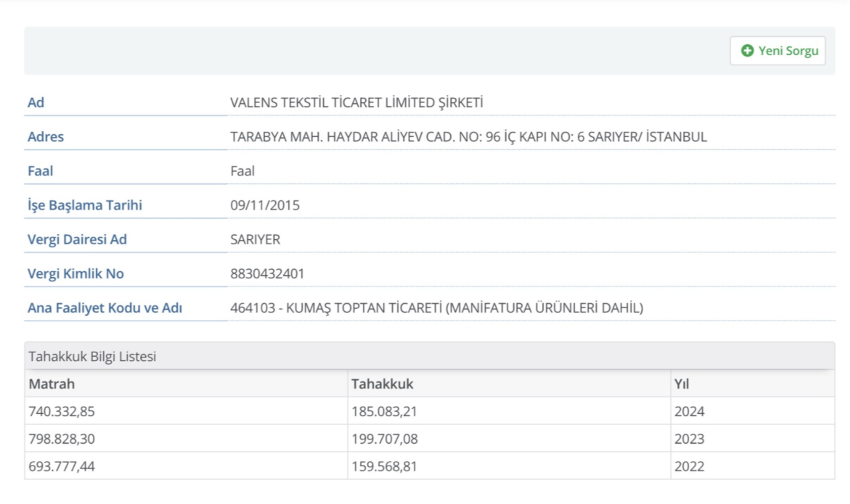The height and width of the screenshot is (504, 850).
Task: Select the Ad field label
Action: (x=36, y=103)
